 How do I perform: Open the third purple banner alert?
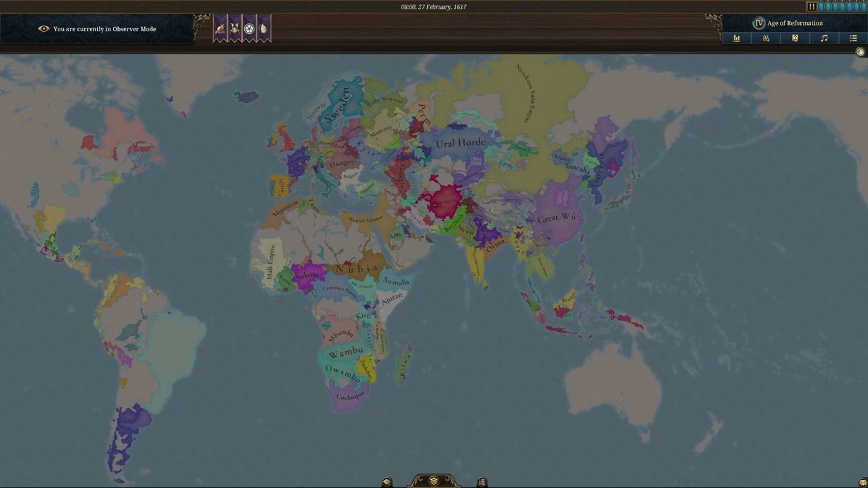pyautogui.click(x=250, y=28)
